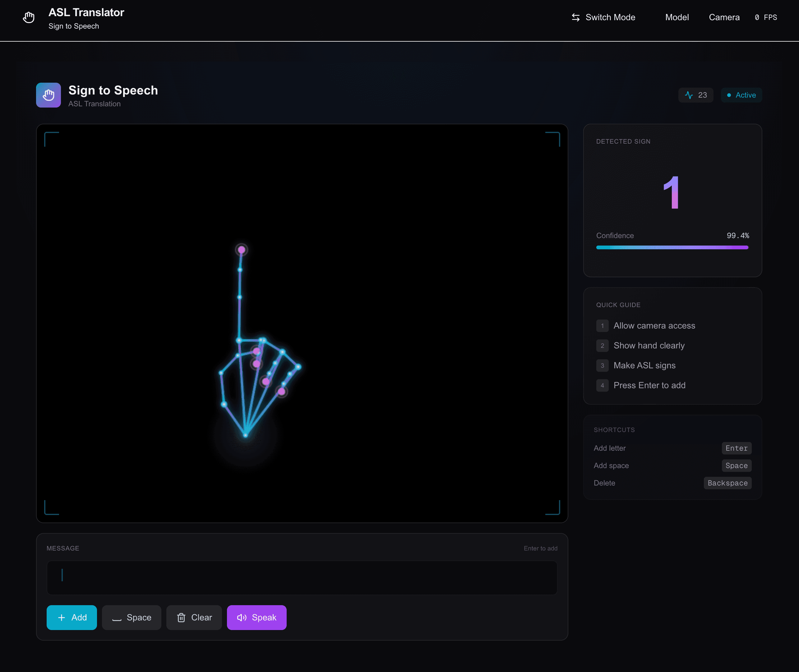The height and width of the screenshot is (672, 799).
Task: Click the Switch Mode arrows icon
Action: click(x=575, y=17)
